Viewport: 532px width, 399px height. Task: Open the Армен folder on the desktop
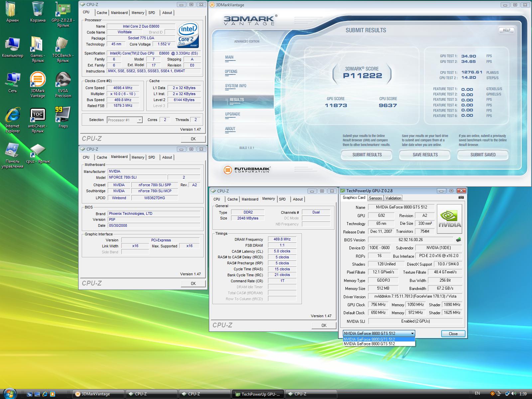[x=12, y=12]
